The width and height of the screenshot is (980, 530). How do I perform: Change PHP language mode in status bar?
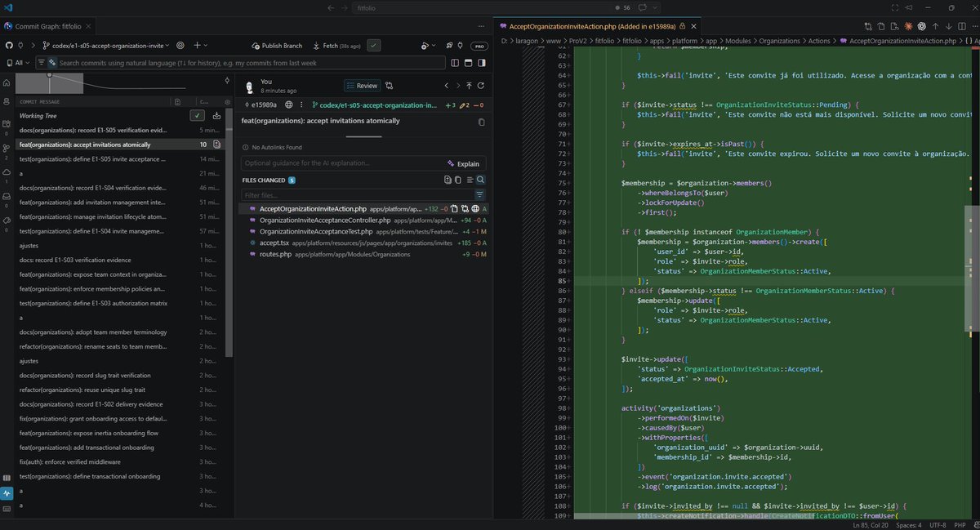[x=960, y=525]
